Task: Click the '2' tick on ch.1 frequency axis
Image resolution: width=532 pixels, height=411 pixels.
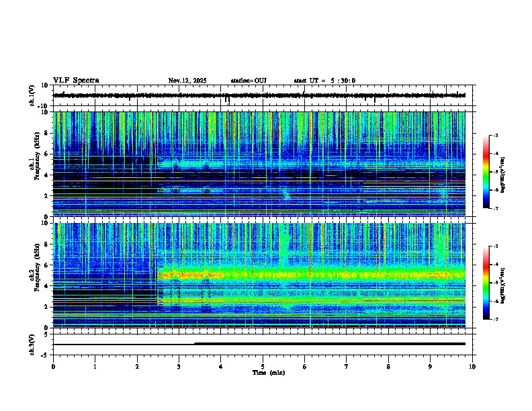Action: [46, 196]
